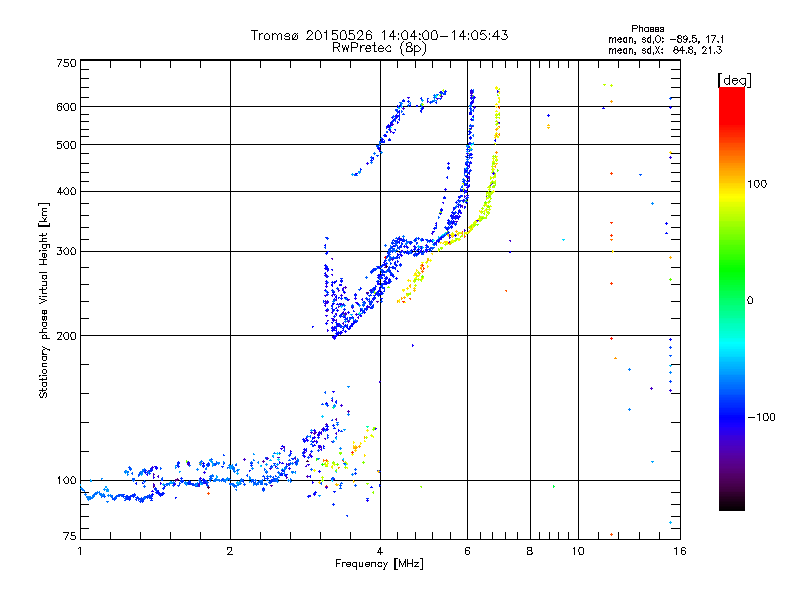This screenshot has height=600, width=800.
Task: Click the y-axis tick label '300'
Action: coord(67,251)
